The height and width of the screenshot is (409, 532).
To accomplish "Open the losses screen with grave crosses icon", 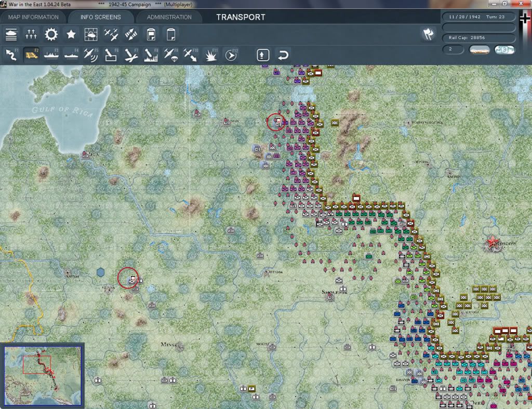I will pyautogui.click(x=31, y=35).
